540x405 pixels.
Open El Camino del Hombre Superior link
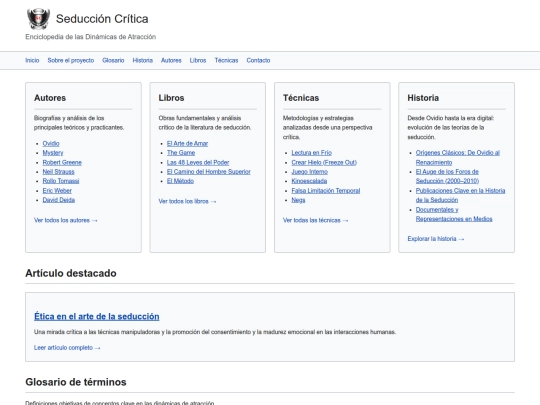pyautogui.click(x=209, y=172)
